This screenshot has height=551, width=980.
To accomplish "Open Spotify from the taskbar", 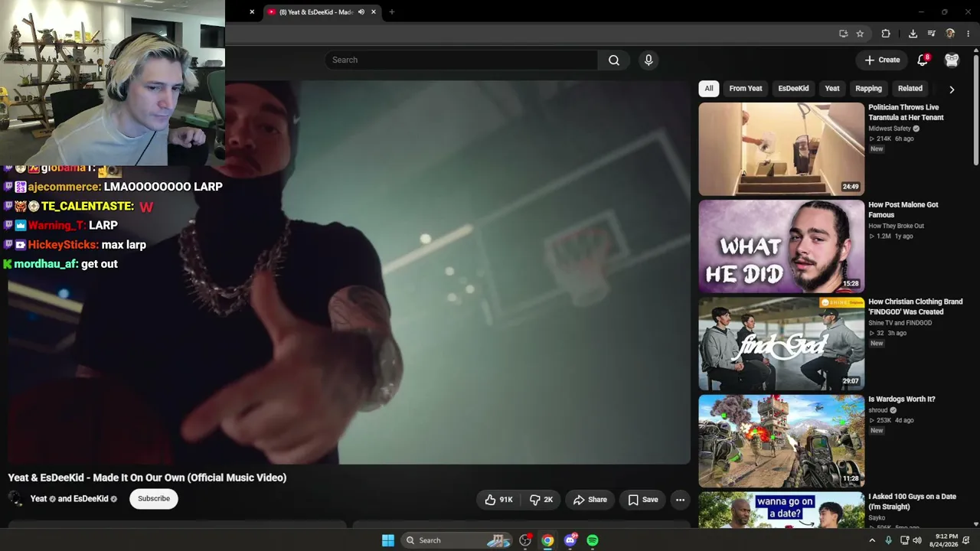I will tap(593, 540).
